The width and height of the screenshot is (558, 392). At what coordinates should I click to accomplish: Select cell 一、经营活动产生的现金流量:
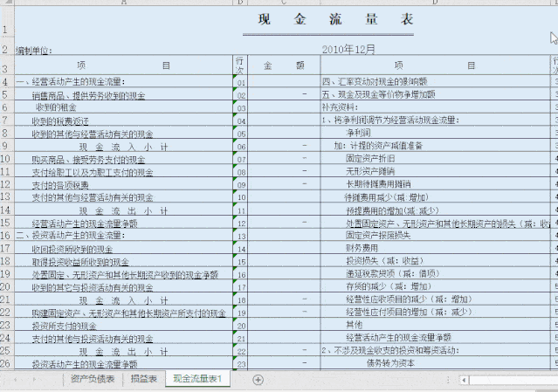(123, 82)
